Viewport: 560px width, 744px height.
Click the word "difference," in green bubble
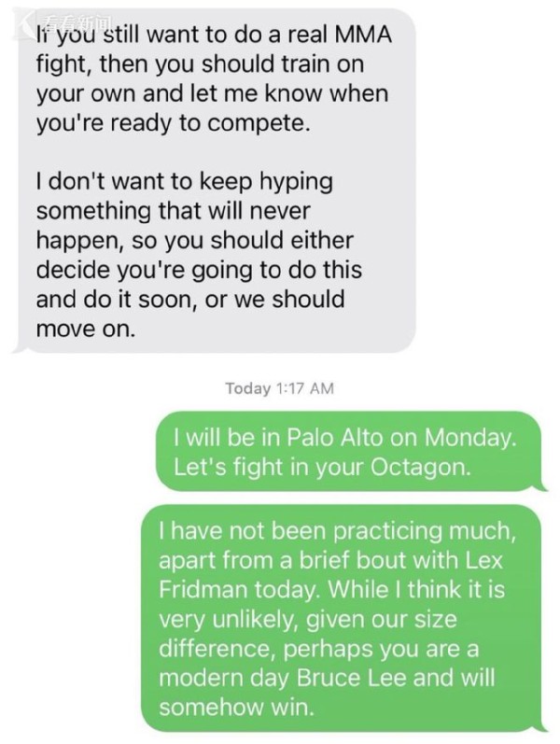(217, 649)
